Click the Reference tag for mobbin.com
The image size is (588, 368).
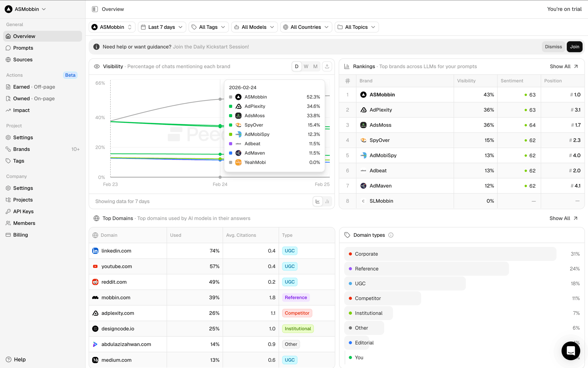pyautogui.click(x=296, y=297)
